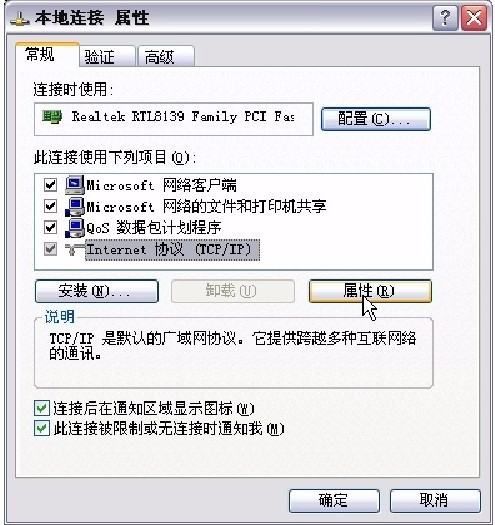Uncheck Microsoft 网络的文件和打印机共享 checkbox
The height and width of the screenshot is (525, 495).
point(50,206)
